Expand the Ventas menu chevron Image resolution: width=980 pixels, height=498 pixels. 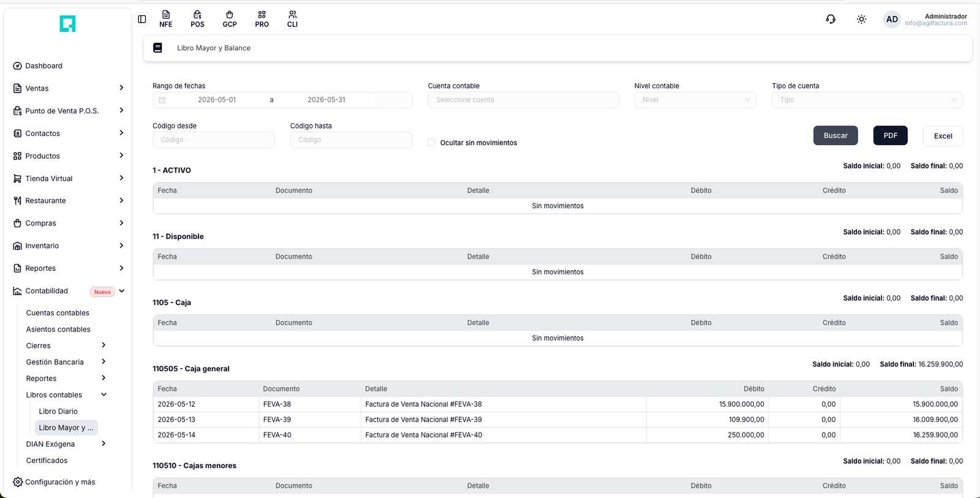tap(121, 88)
